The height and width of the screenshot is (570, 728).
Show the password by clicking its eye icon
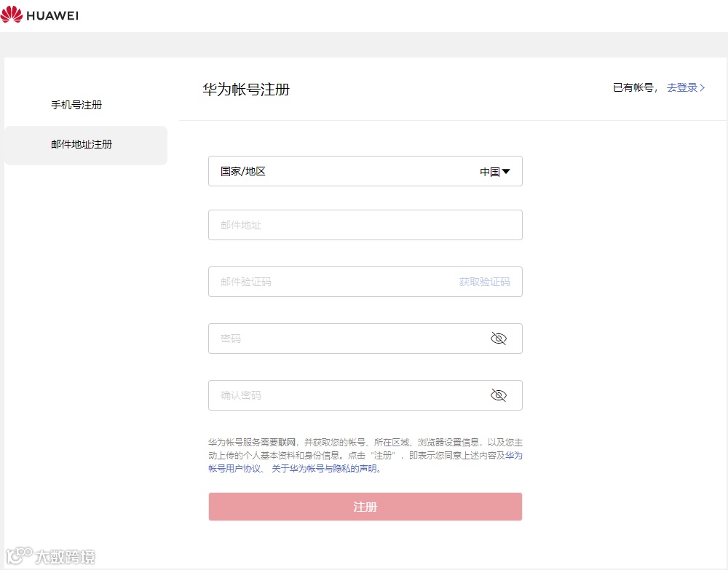(x=499, y=338)
